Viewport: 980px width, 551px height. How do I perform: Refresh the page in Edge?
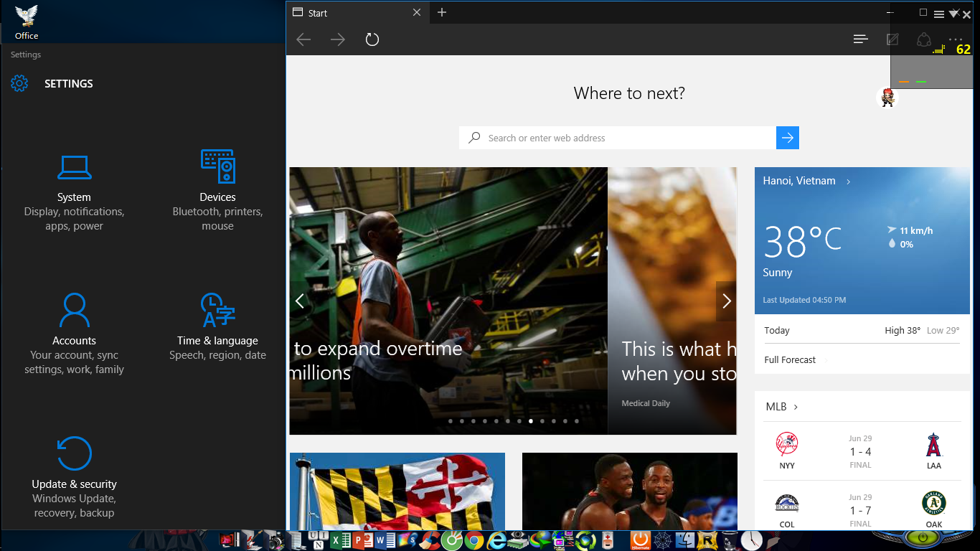coord(372,39)
